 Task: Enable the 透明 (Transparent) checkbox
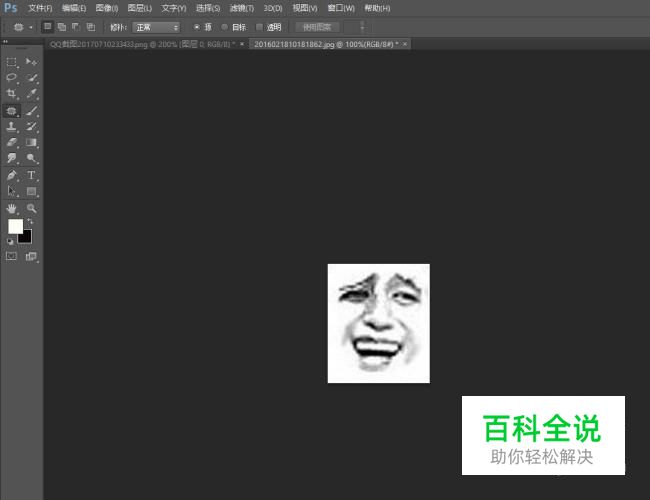coord(260,27)
